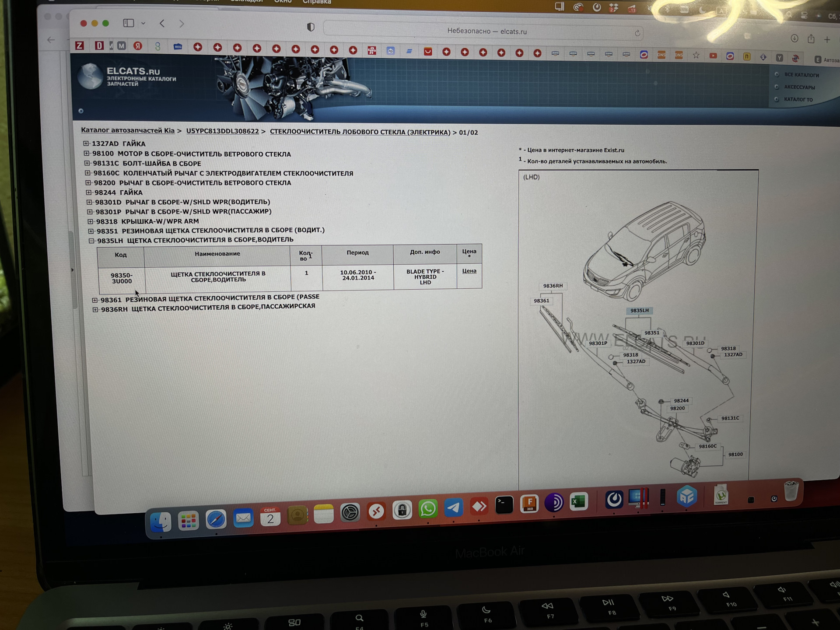Open the Safari share menu

tap(811, 38)
